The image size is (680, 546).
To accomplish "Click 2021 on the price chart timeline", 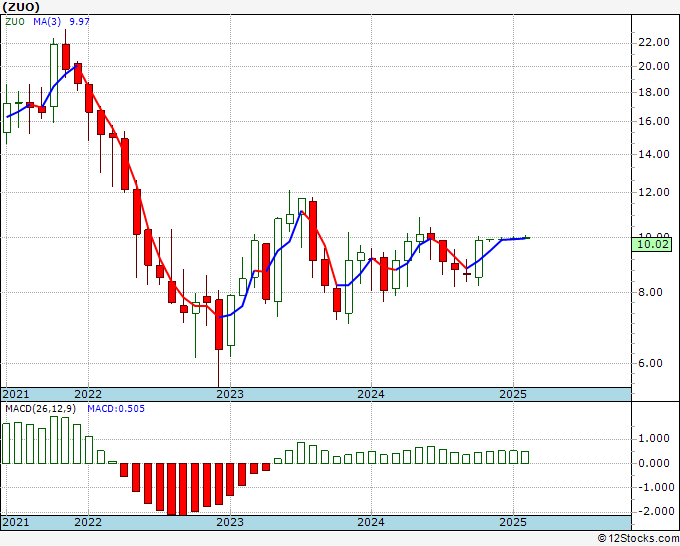I will (16, 394).
